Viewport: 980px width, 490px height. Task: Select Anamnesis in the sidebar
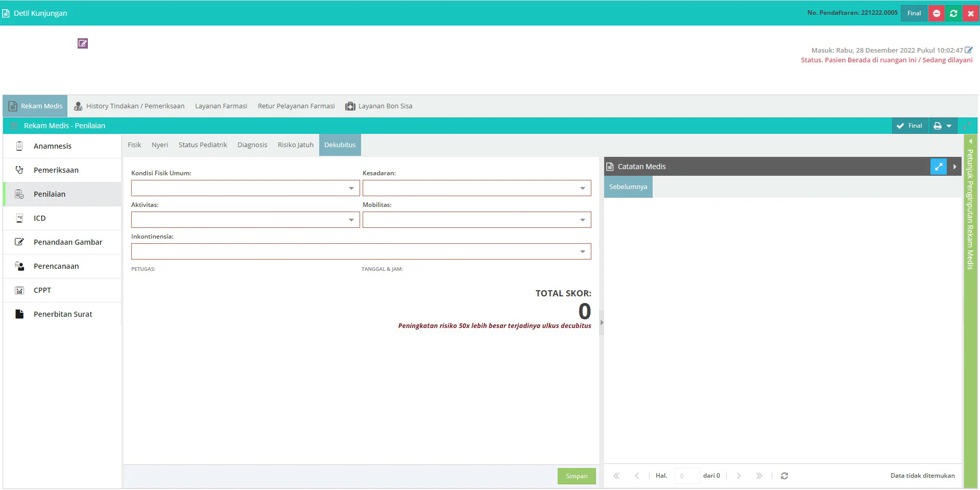click(x=62, y=146)
